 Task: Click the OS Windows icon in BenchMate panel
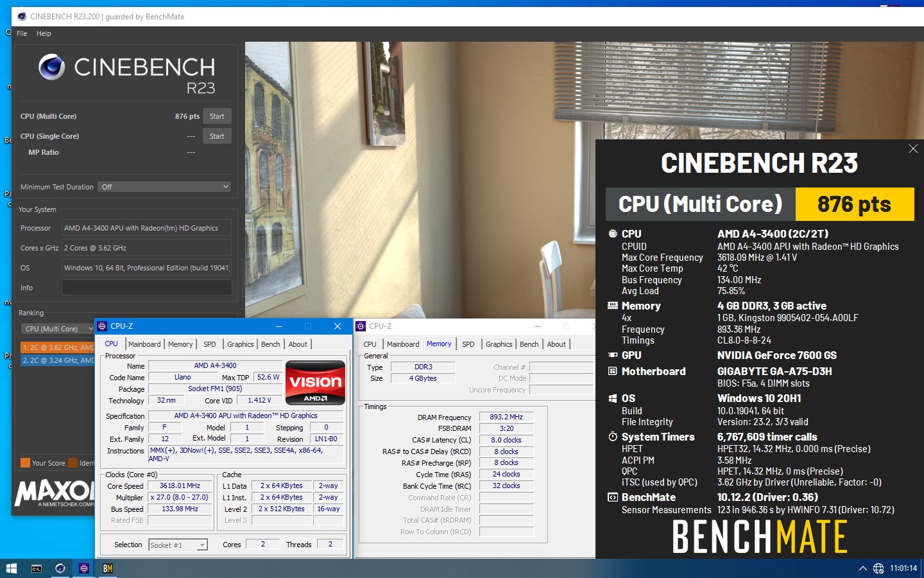coord(613,398)
